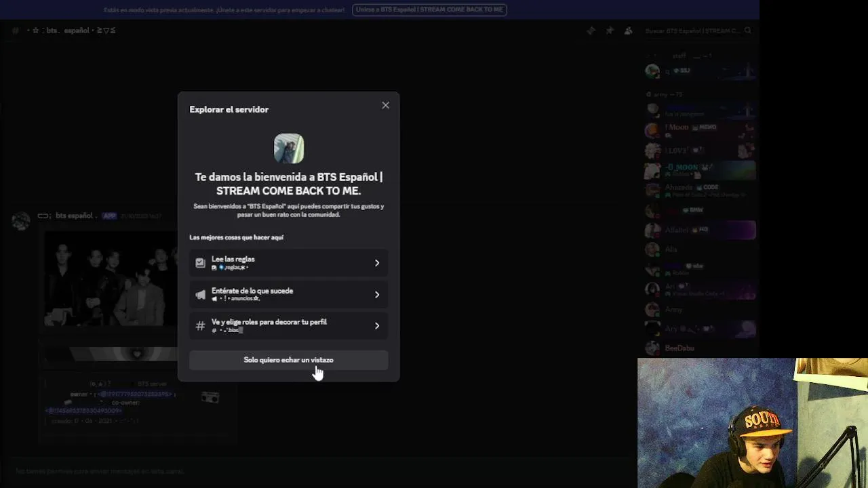Close the Explorar el servidor dialog
Viewport: 868px width, 488px height.
coord(385,105)
